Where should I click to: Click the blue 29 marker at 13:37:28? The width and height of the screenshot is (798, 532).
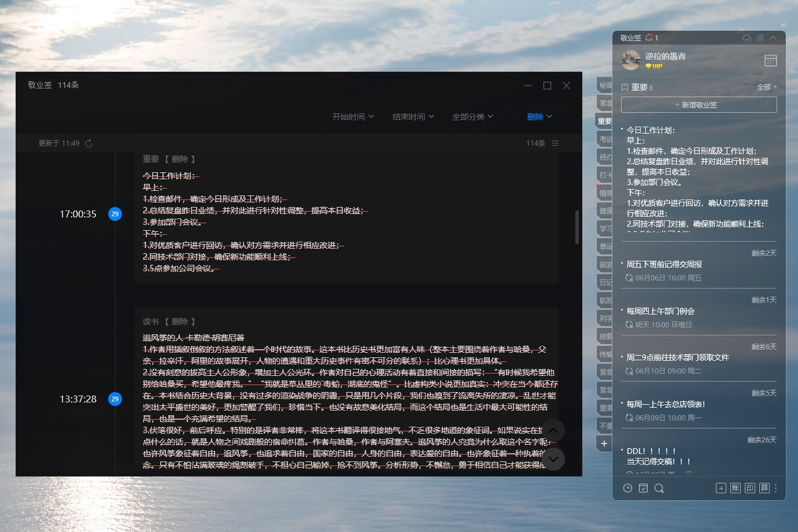(x=115, y=399)
